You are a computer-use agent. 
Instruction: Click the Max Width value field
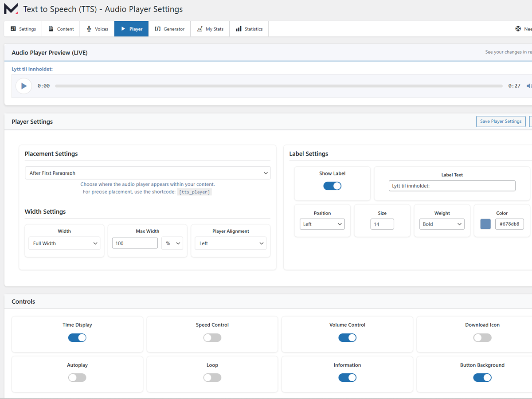coord(135,243)
